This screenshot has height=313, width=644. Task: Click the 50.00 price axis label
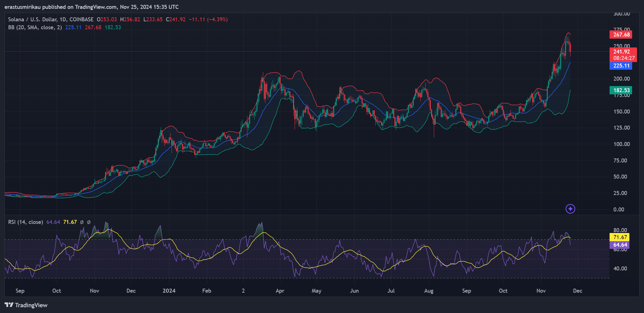[x=620, y=177]
